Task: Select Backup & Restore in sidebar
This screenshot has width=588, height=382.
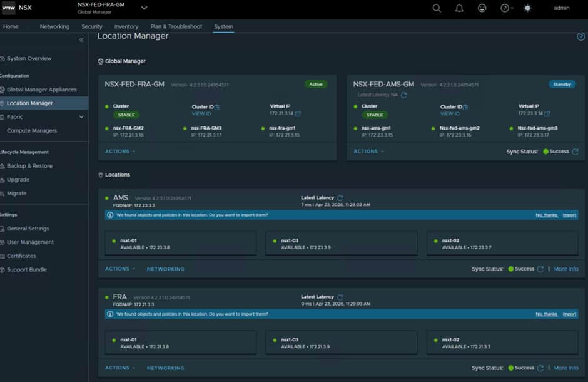Action: point(29,166)
